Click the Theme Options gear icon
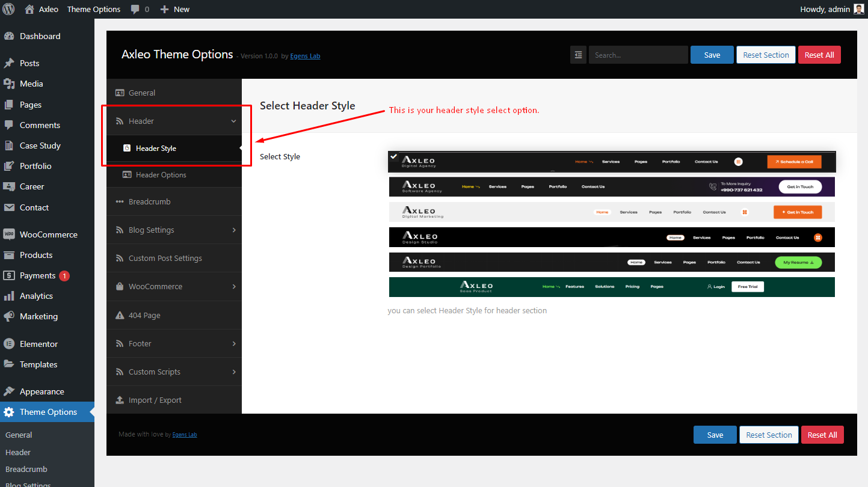Image resolution: width=868 pixels, height=487 pixels. [x=9, y=412]
